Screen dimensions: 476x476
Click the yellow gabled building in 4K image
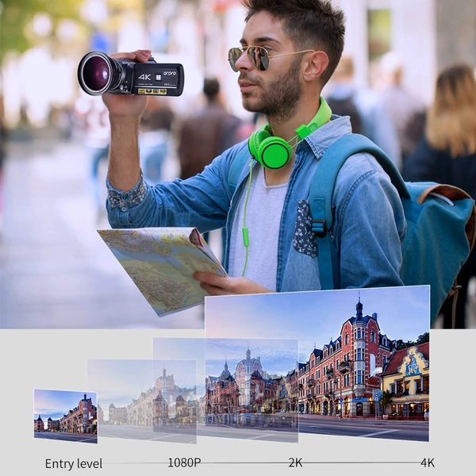407,382
